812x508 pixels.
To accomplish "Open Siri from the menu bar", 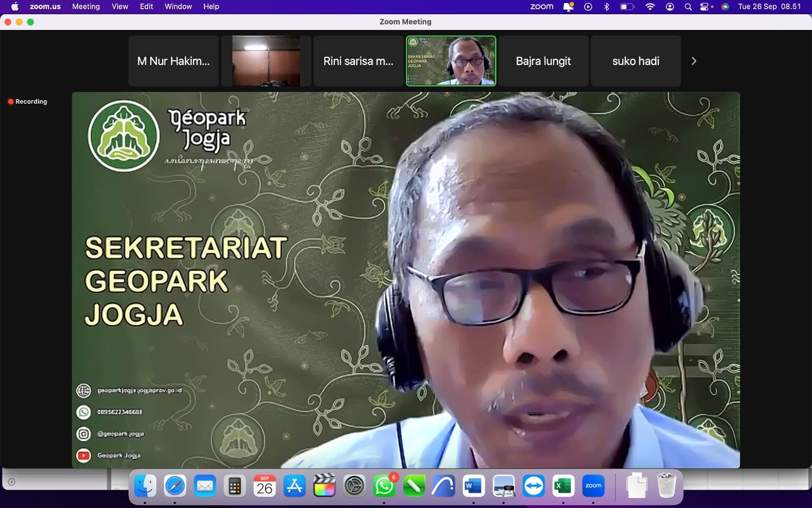I will pos(725,7).
